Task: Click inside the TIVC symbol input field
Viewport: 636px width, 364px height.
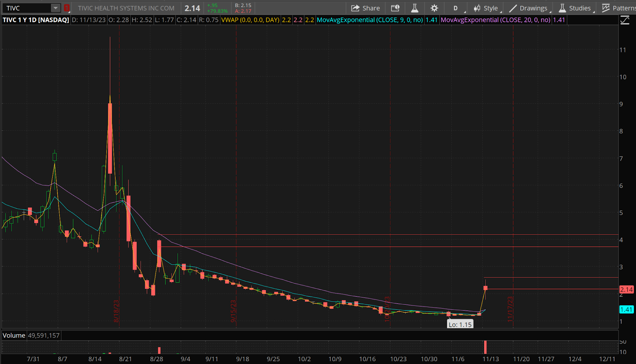Action: 27,8
